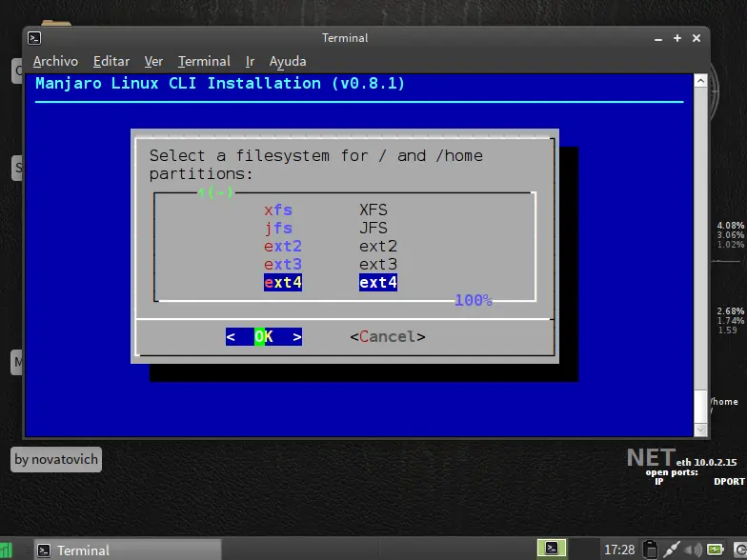747x560 pixels.
Task: Click the terminal tray icon in panel
Action: pos(551,549)
